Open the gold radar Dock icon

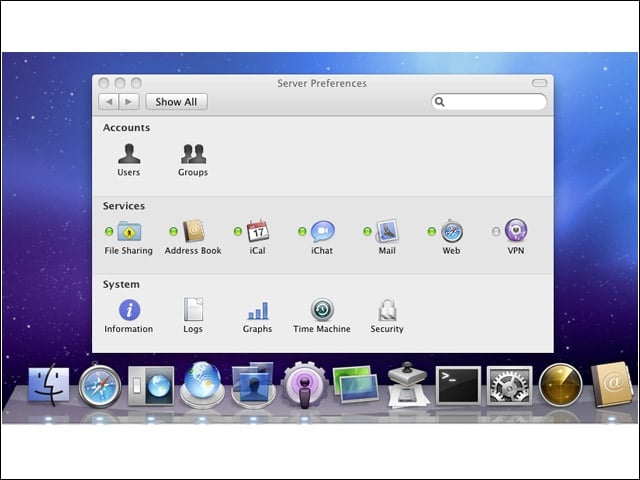coord(560,385)
